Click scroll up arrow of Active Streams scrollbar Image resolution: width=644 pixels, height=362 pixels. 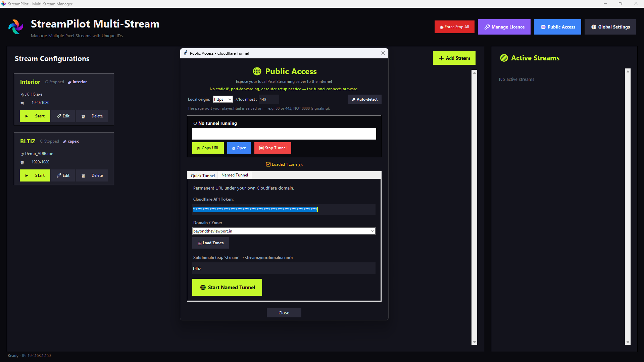click(x=628, y=71)
